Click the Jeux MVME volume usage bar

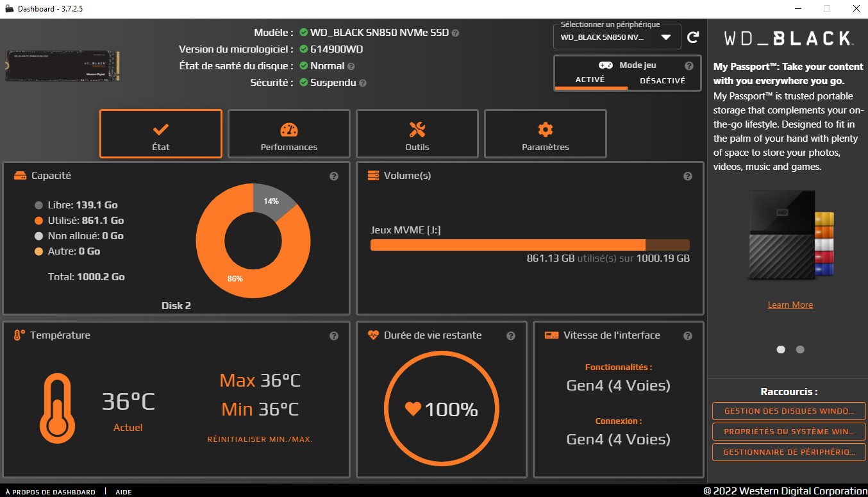[530, 245]
